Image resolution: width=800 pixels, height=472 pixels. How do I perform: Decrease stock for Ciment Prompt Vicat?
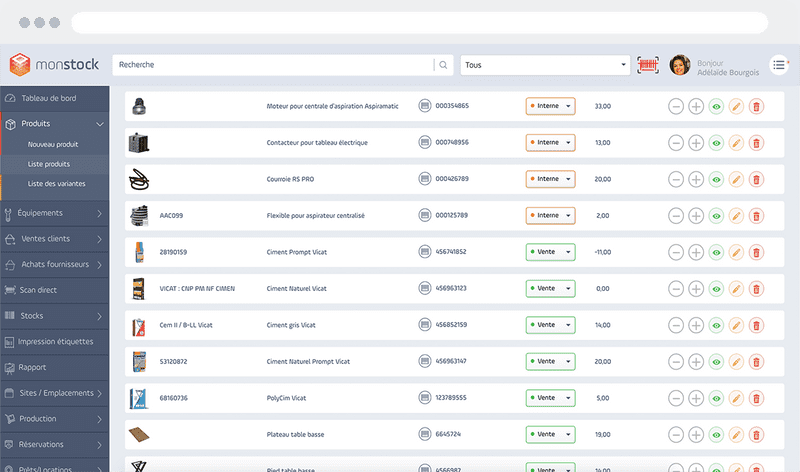click(676, 252)
